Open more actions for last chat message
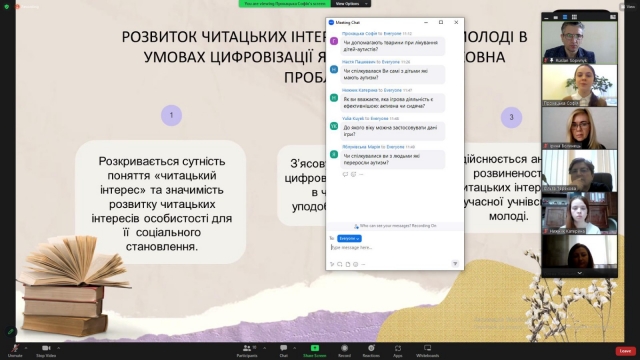Viewport: 640px width, 360px height. [x=361, y=174]
